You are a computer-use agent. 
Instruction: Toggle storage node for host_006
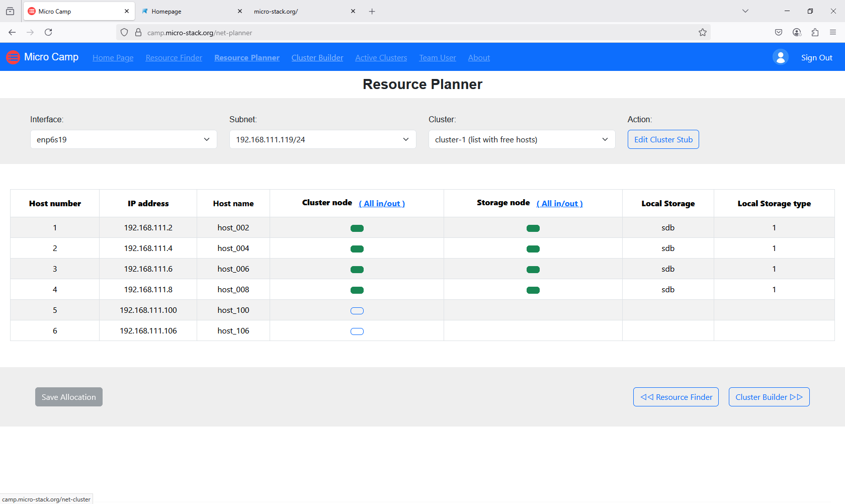533,270
